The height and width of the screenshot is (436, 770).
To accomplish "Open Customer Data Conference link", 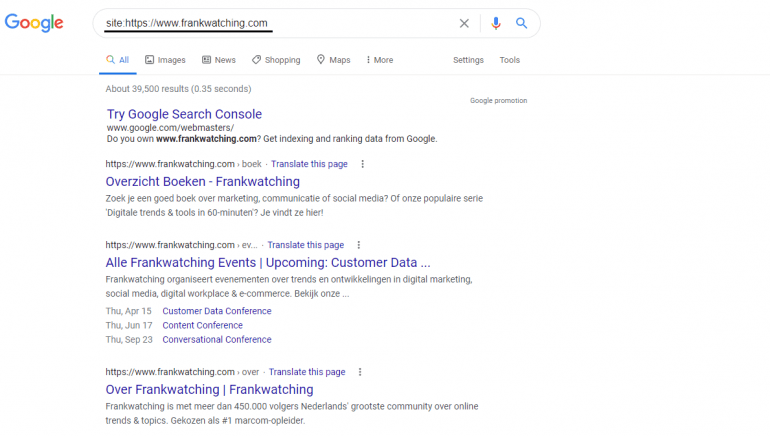I will coord(217,311).
